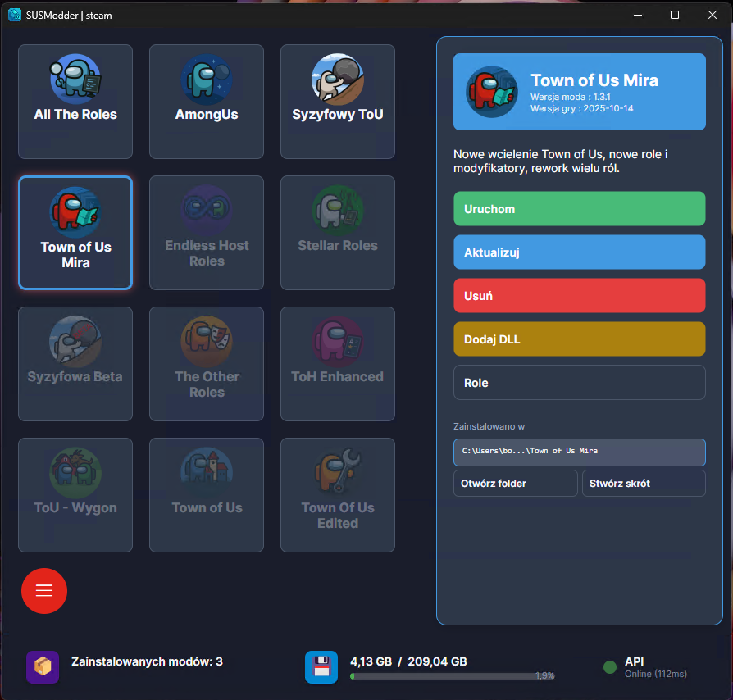
Task: Click Aktualizuj to update the mod
Action: click(579, 252)
